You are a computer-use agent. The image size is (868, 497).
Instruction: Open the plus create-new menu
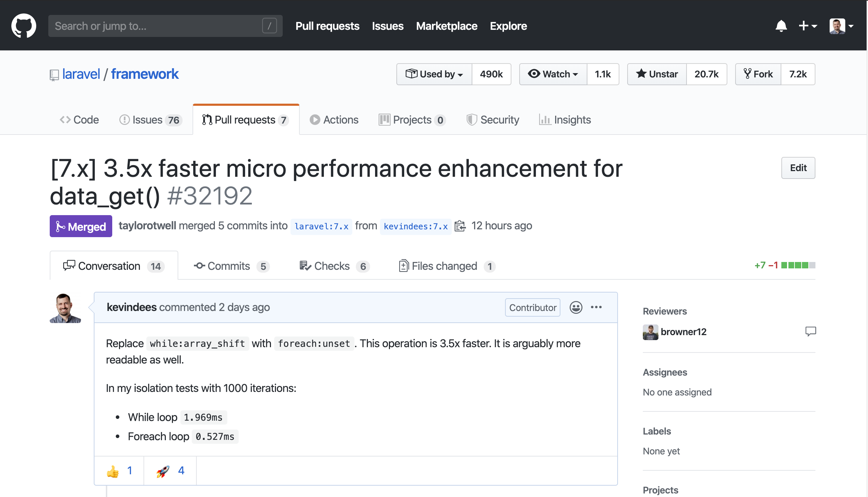808,26
